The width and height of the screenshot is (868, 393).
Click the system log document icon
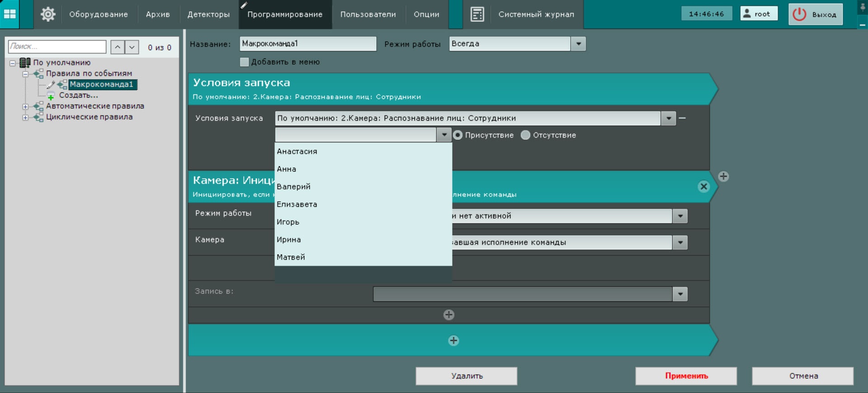[x=477, y=14]
